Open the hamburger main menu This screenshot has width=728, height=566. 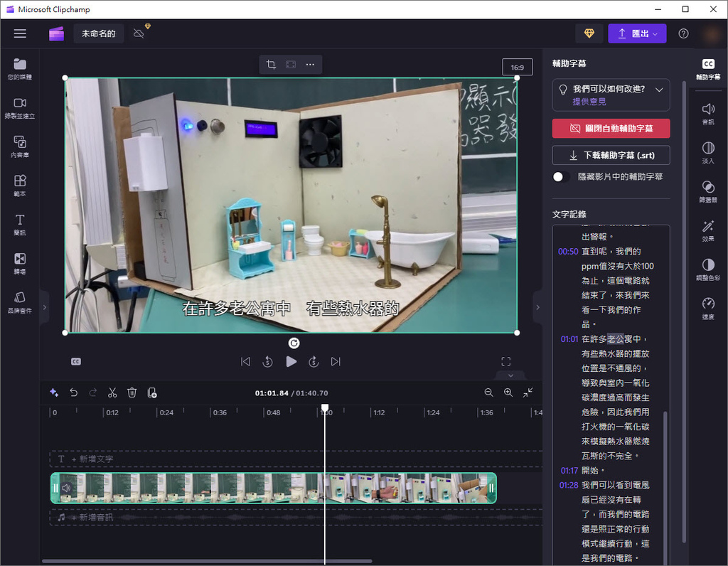[x=20, y=33]
